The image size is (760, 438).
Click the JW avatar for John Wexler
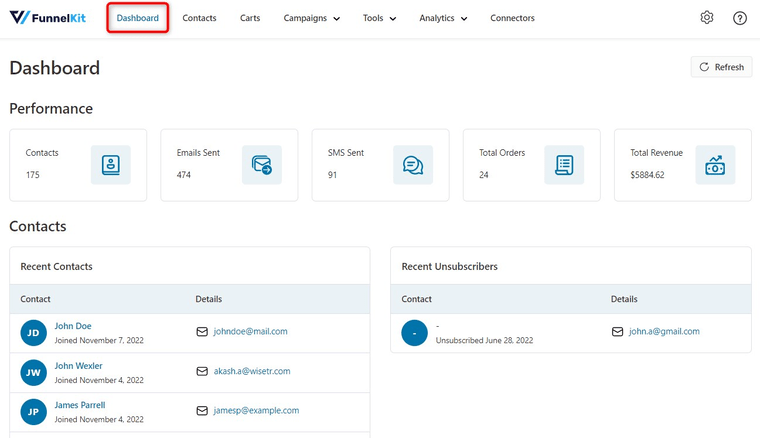[33, 373]
